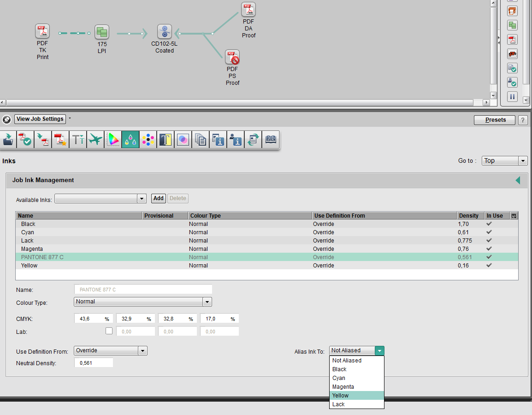Click the 175 LPI screening node

pos(102,32)
